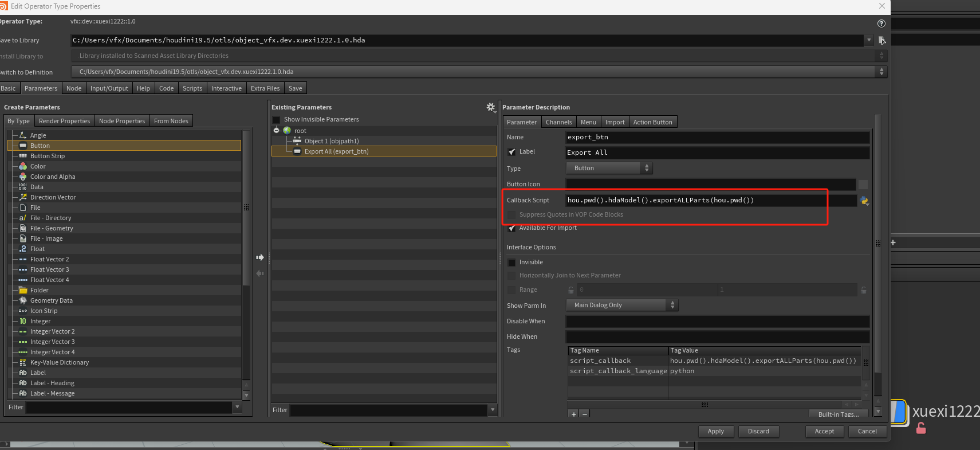Click the gear icon above Existing Parameters
980x450 pixels.
[x=490, y=107]
